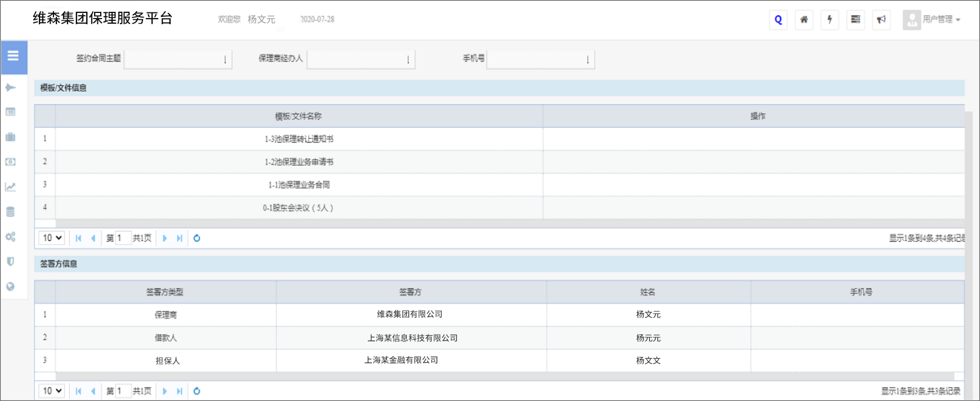Screen dimensions: 980x401
Task: Click the 签约合同主题 input field
Action: click(x=178, y=59)
